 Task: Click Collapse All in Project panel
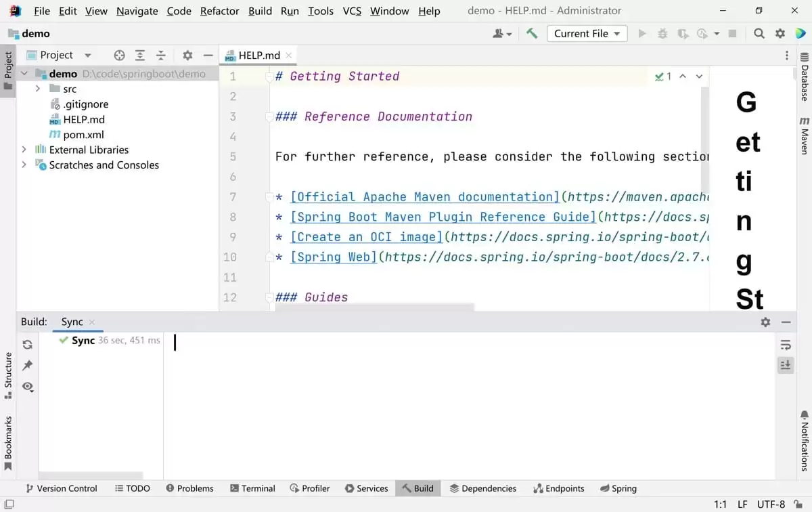(x=161, y=56)
